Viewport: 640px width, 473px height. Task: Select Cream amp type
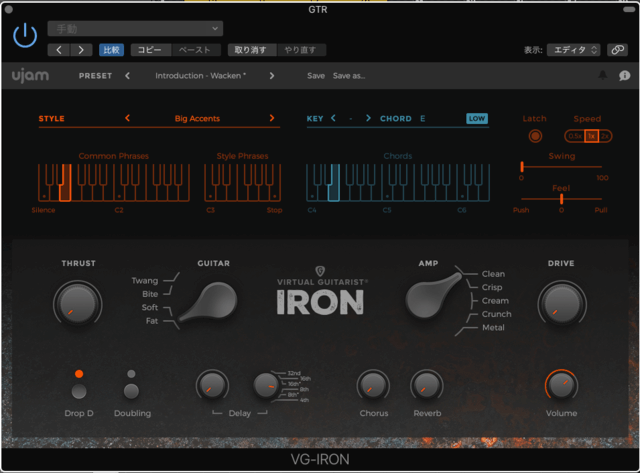pos(495,301)
